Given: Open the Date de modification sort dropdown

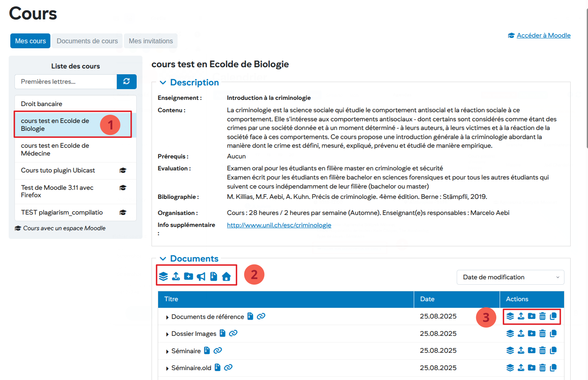Looking at the screenshot, I should pos(510,277).
